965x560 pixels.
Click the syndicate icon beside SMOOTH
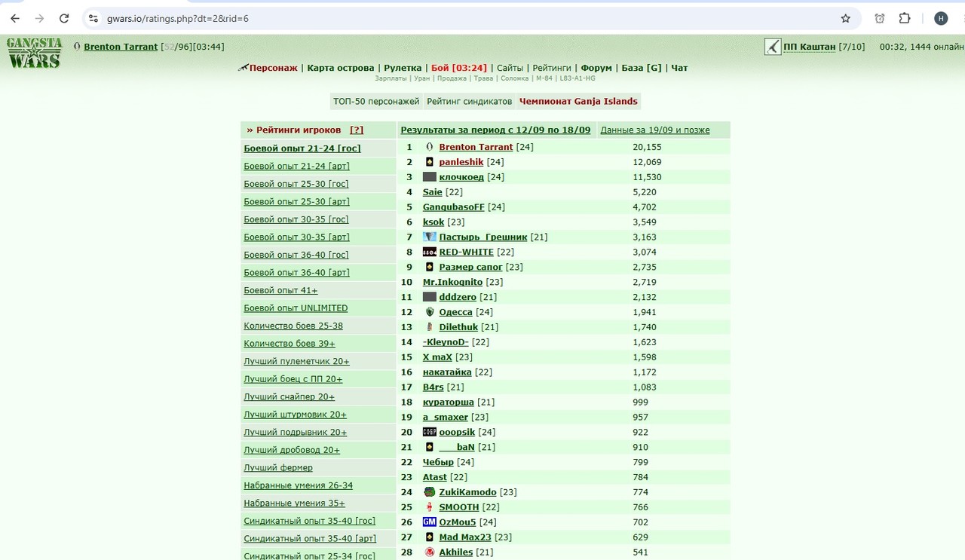pyautogui.click(x=430, y=507)
